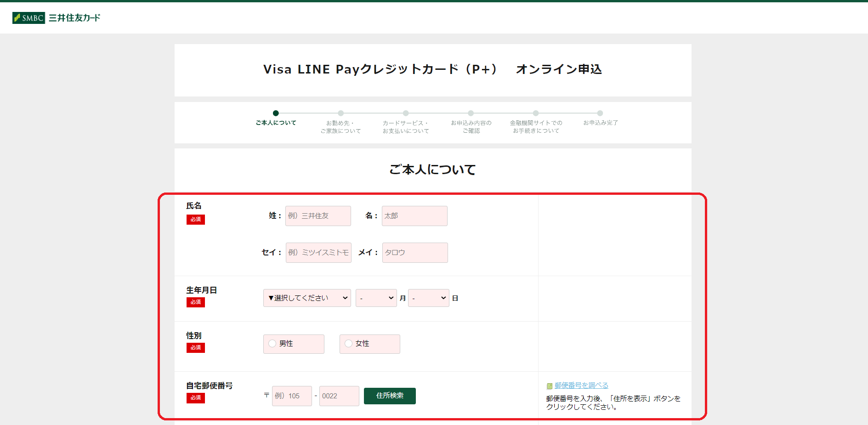Click the SMBC 三井住友カード logo
Viewport: 868px width, 425px height.
[x=56, y=18]
